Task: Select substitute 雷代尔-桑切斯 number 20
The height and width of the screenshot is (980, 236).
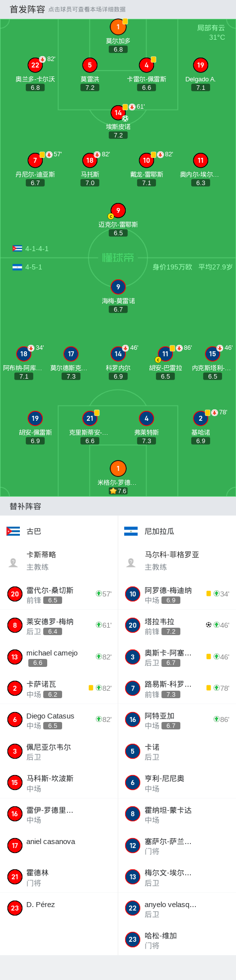Action: click(14, 594)
